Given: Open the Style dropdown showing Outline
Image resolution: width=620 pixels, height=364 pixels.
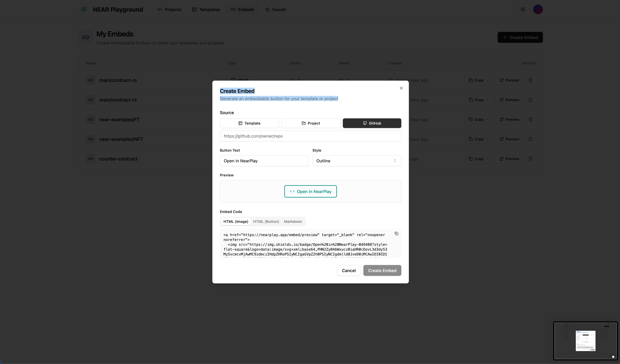Looking at the screenshot, I should pyautogui.click(x=357, y=161).
